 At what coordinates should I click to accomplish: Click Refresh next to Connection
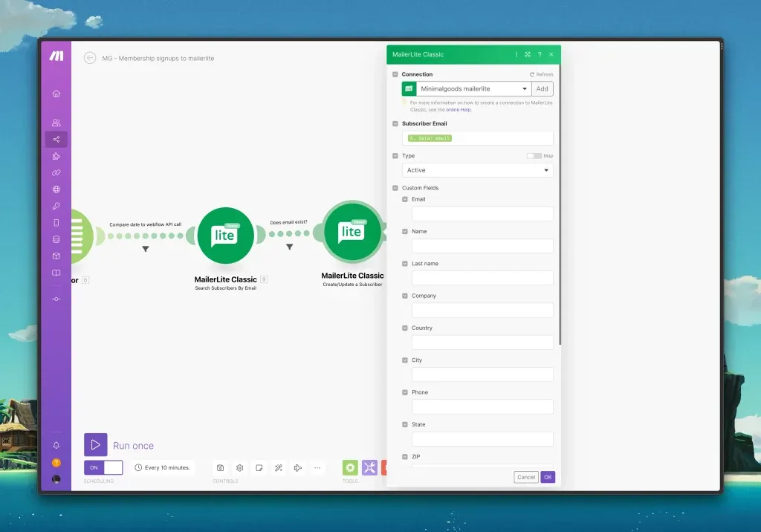pyautogui.click(x=541, y=74)
